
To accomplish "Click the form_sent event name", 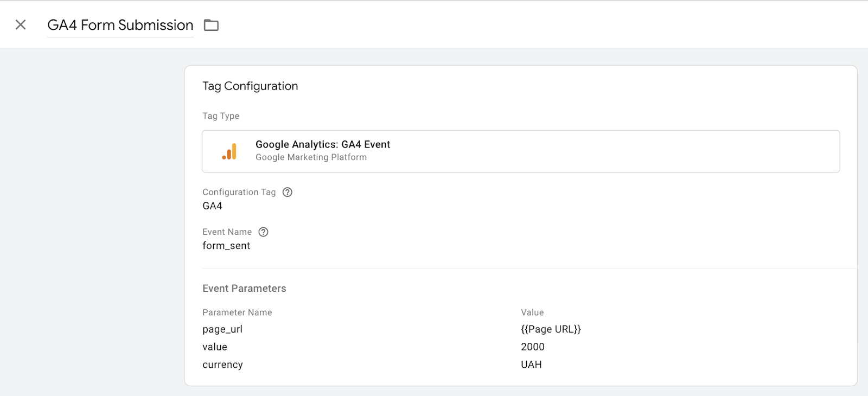I will [226, 246].
